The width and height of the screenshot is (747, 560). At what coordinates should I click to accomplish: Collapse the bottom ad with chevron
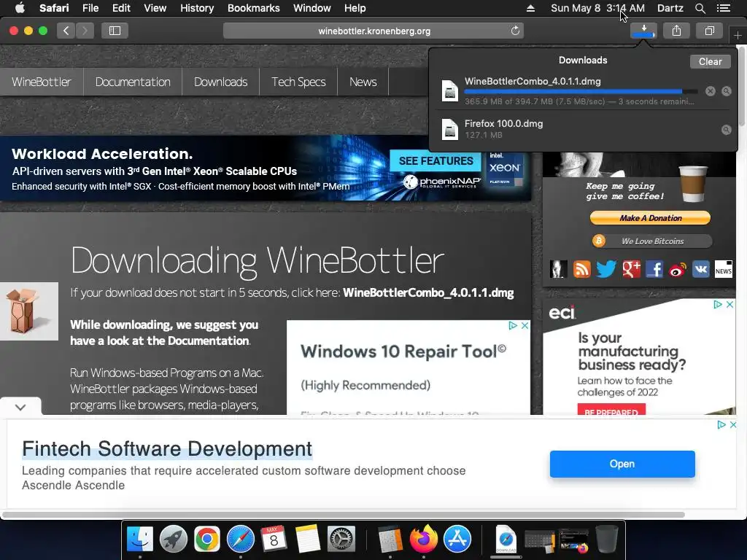pyautogui.click(x=20, y=407)
